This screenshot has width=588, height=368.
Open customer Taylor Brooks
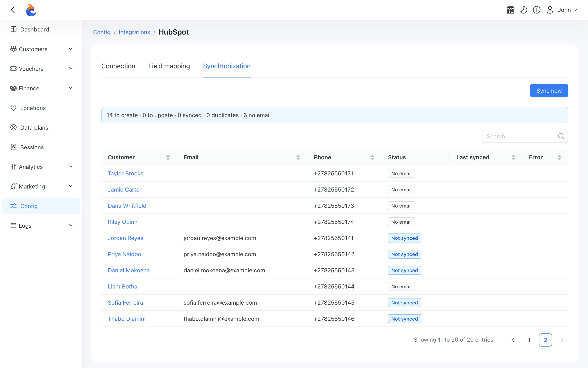[x=126, y=173]
